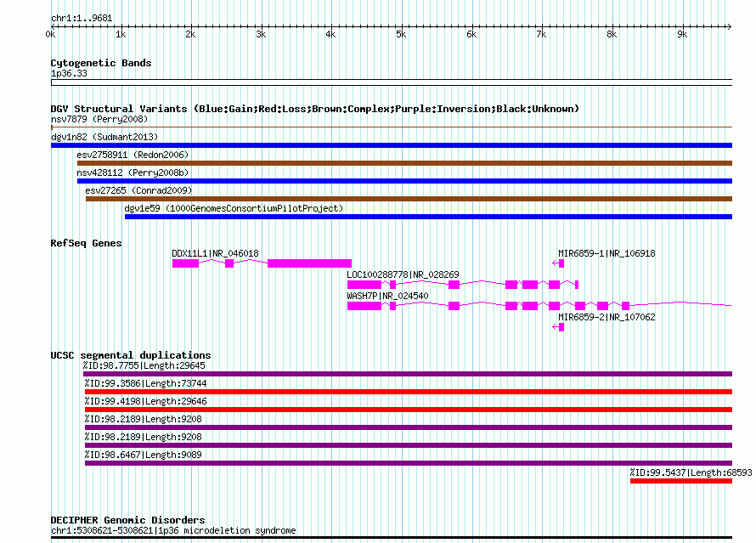
Task: Select the MIR6859-2|NR_107062 gene label
Action: (606, 317)
